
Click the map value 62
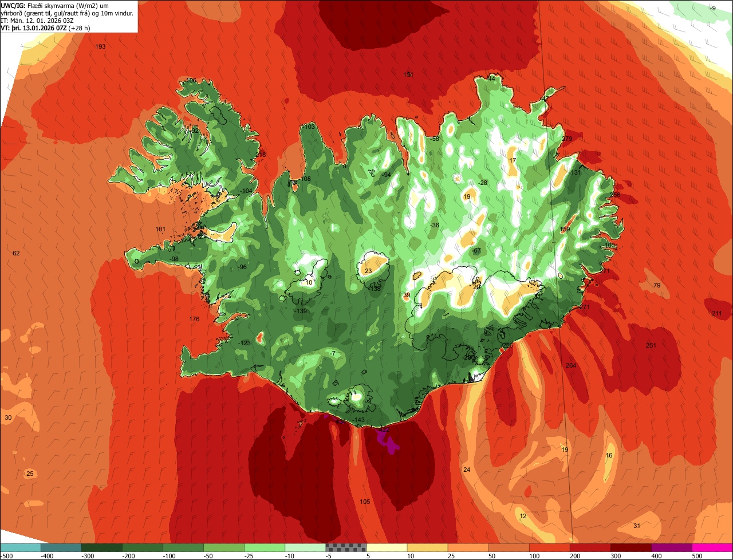16,253
